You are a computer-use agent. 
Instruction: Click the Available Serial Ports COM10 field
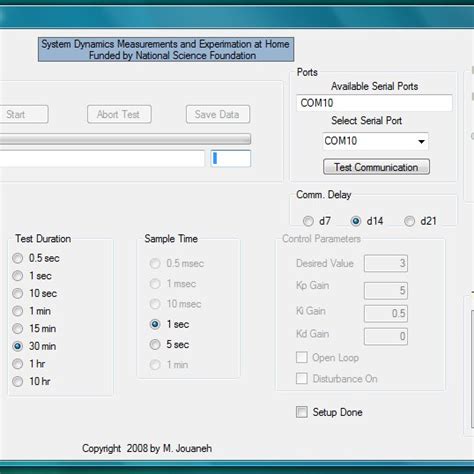point(374,103)
